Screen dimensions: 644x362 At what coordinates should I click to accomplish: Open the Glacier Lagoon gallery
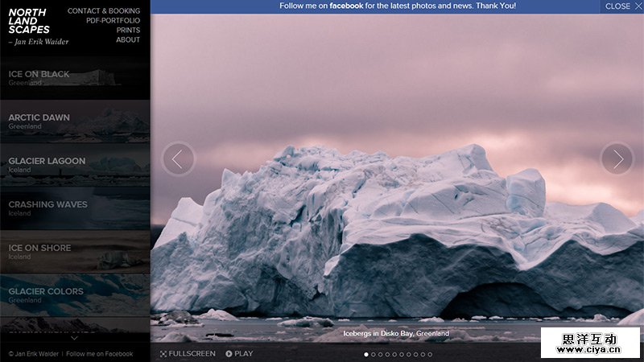tap(75, 165)
